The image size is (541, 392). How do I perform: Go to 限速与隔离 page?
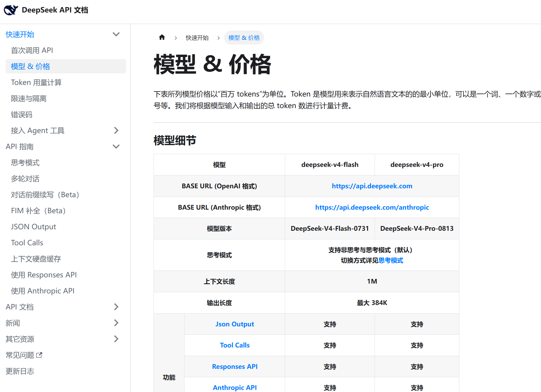(29, 98)
